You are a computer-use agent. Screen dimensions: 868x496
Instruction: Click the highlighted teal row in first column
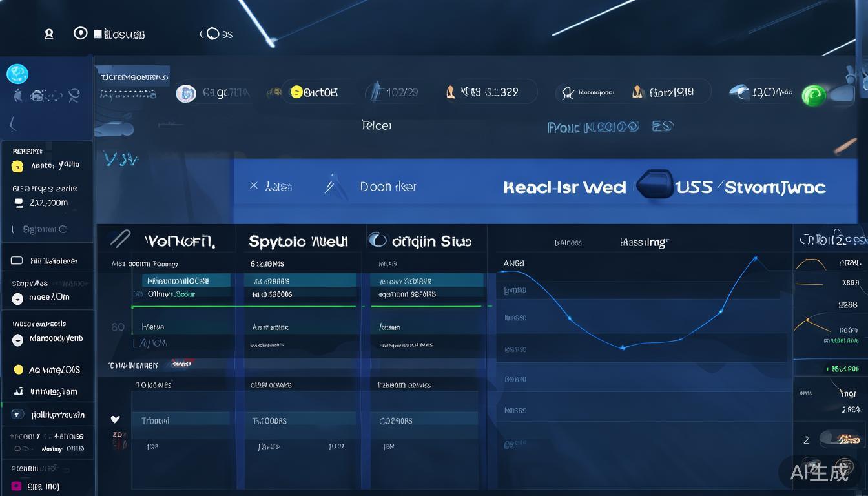(186, 280)
